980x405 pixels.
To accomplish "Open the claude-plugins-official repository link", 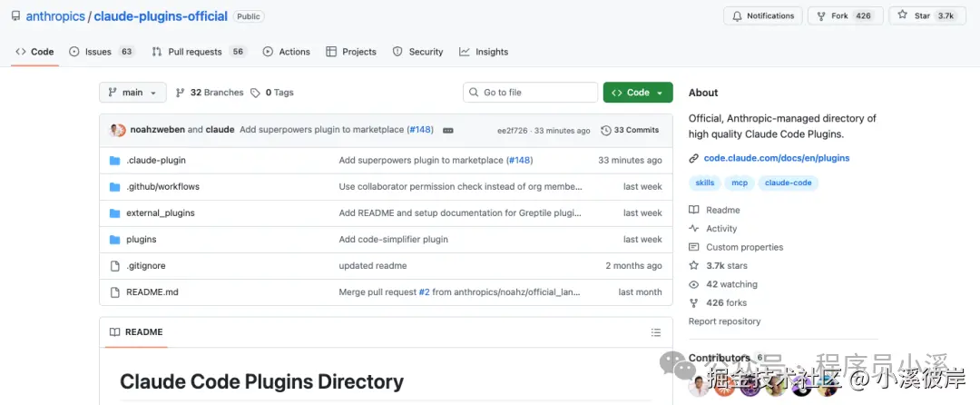I will pos(161,16).
